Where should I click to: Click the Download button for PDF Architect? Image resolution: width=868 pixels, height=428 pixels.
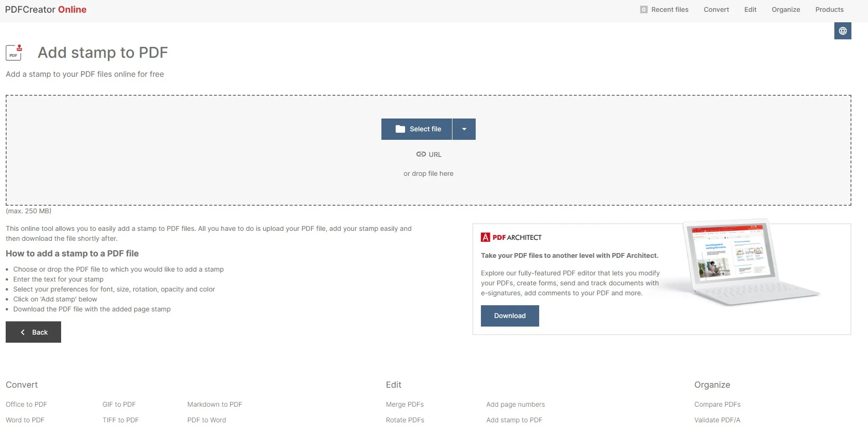tap(510, 316)
